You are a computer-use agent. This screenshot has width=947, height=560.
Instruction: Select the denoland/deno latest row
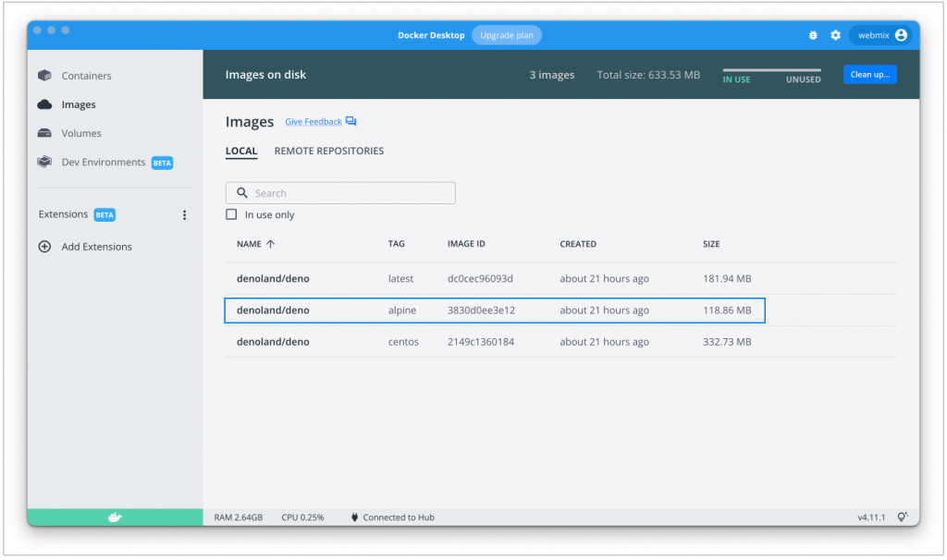[561, 278]
